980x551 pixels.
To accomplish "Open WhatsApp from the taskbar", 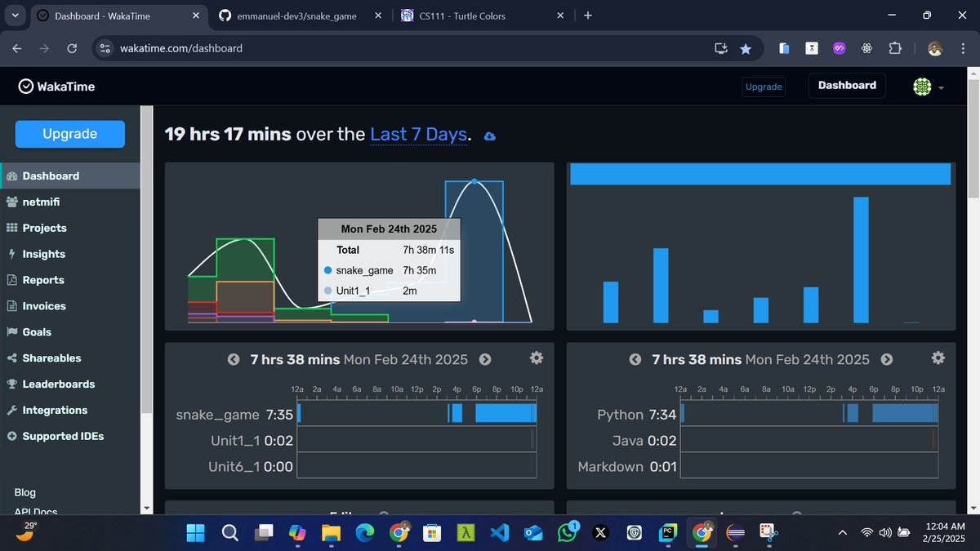I will [568, 532].
